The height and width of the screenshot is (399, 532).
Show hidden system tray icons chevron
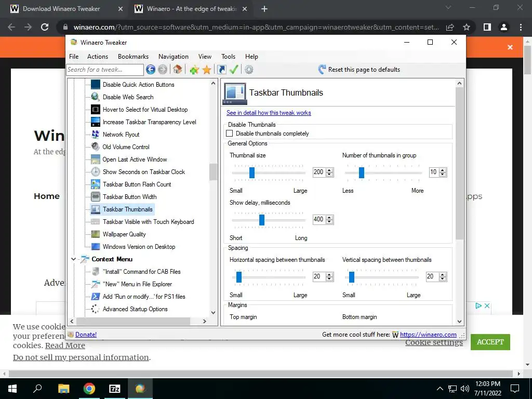[x=440, y=389]
